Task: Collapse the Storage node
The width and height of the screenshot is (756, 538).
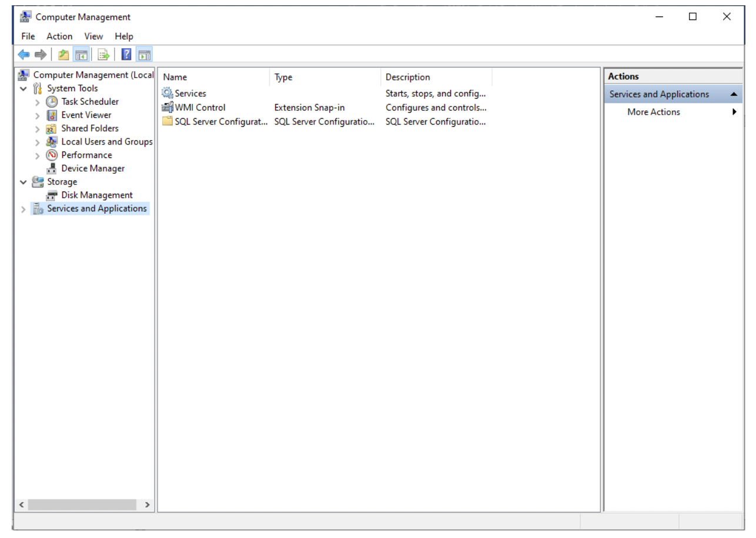Action: click(24, 183)
